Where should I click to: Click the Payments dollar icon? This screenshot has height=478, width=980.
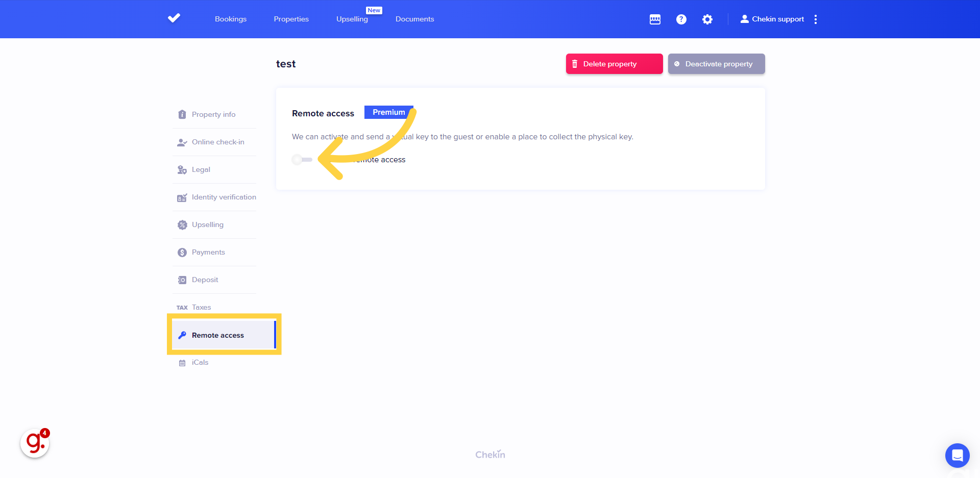click(182, 253)
